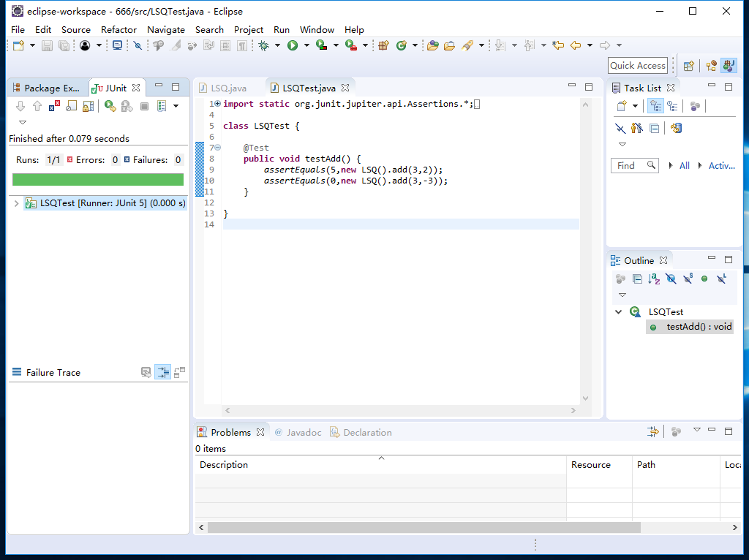
Task: Click the Save icon in main toolbar
Action: coord(47,45)
